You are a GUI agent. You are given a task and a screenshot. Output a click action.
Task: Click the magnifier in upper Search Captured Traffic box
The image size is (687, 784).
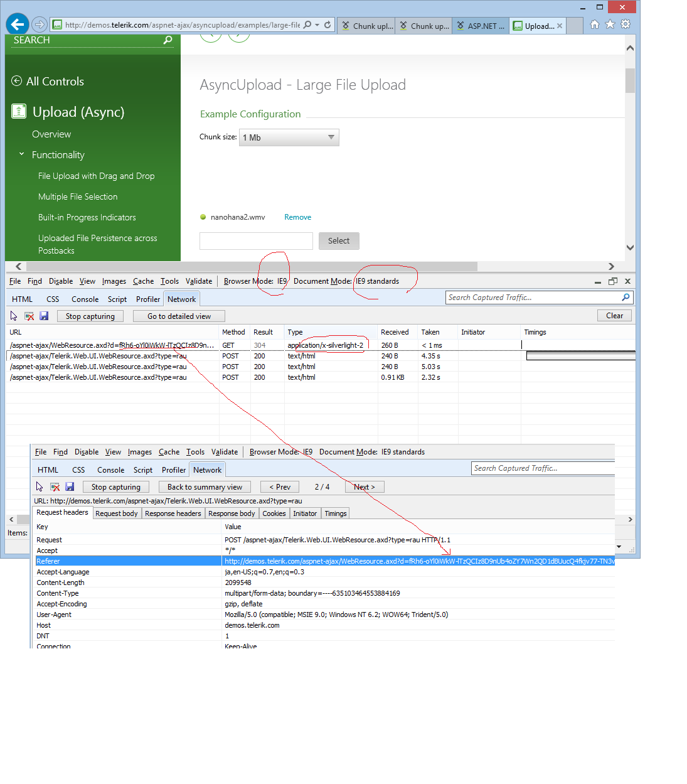[626, 298]
